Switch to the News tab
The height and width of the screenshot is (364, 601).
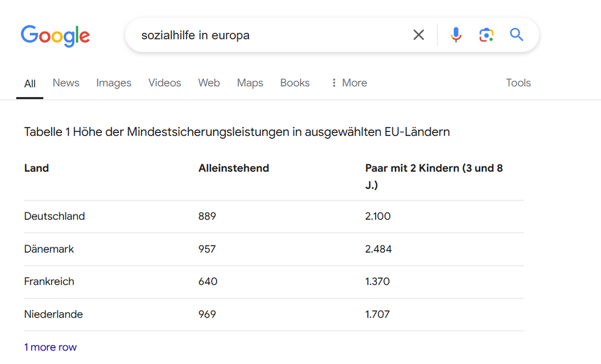(x=66, y=83)
